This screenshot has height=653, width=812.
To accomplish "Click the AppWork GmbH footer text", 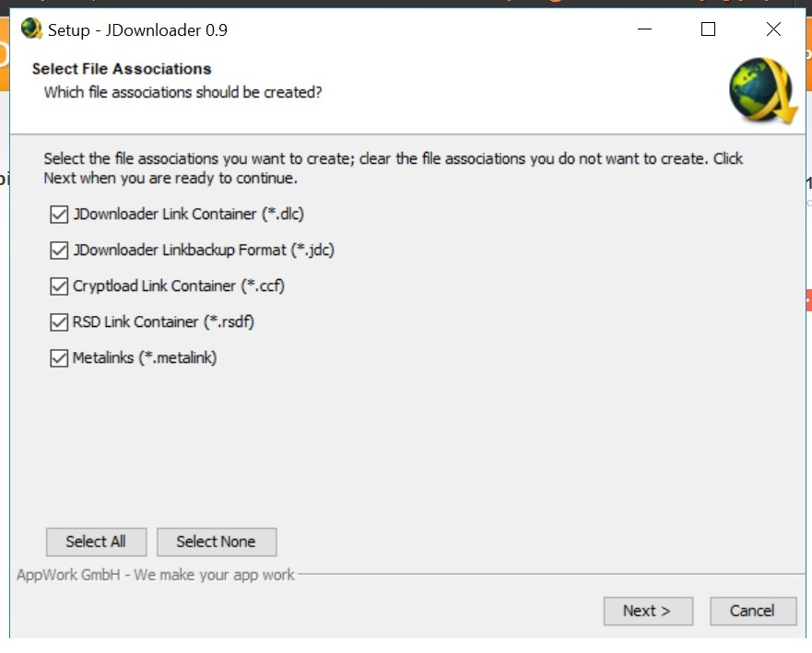I will 156,575.
